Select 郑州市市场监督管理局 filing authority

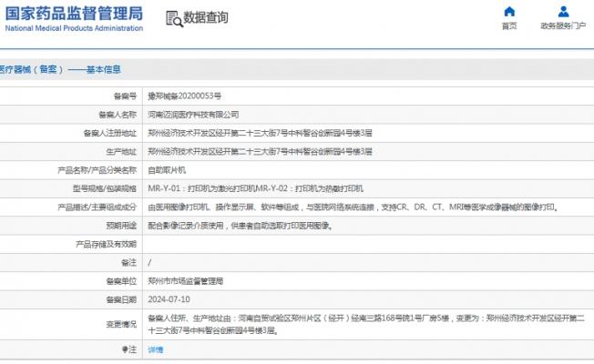pos(185,281)
